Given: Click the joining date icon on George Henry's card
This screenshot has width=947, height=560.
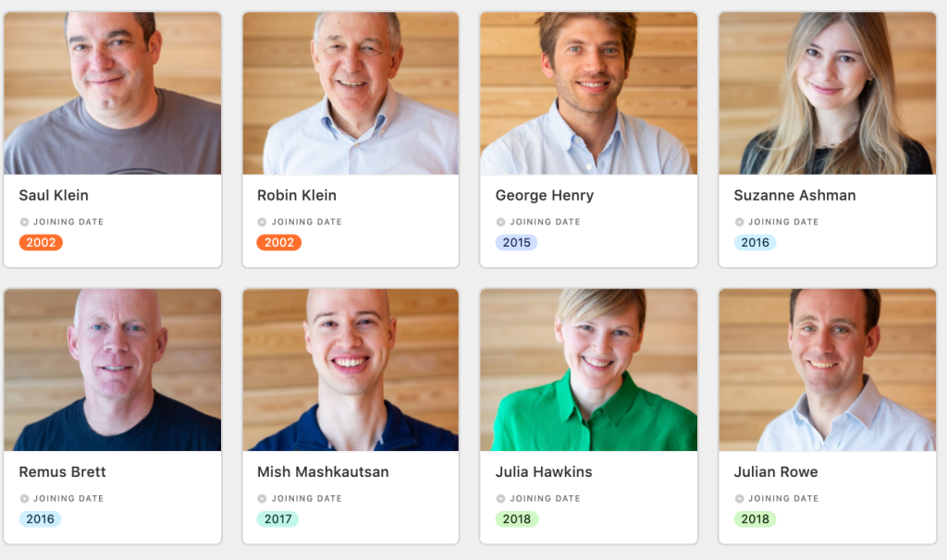Looking at the screenshot, I should 500,222.
